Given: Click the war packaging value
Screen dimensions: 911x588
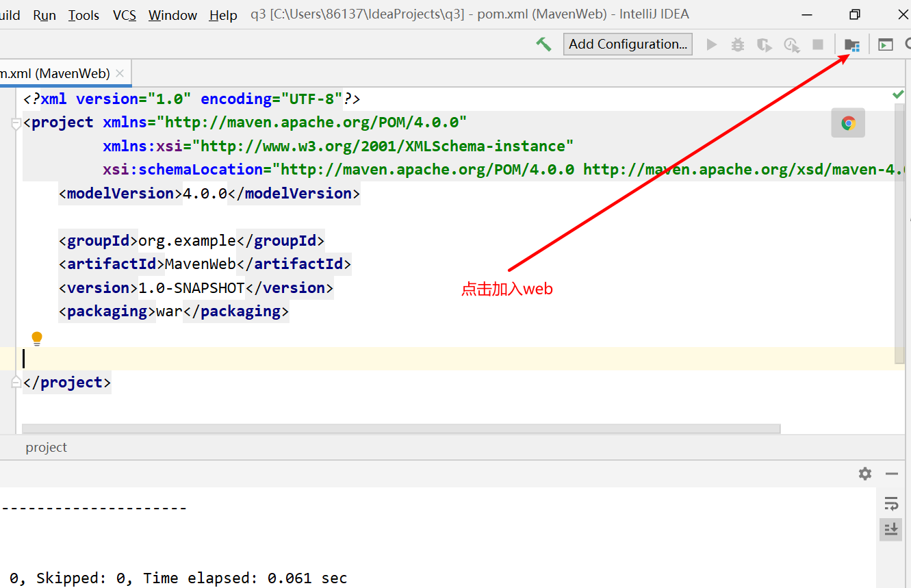Looking at the screenshot, I should click(x=170, y=311).
